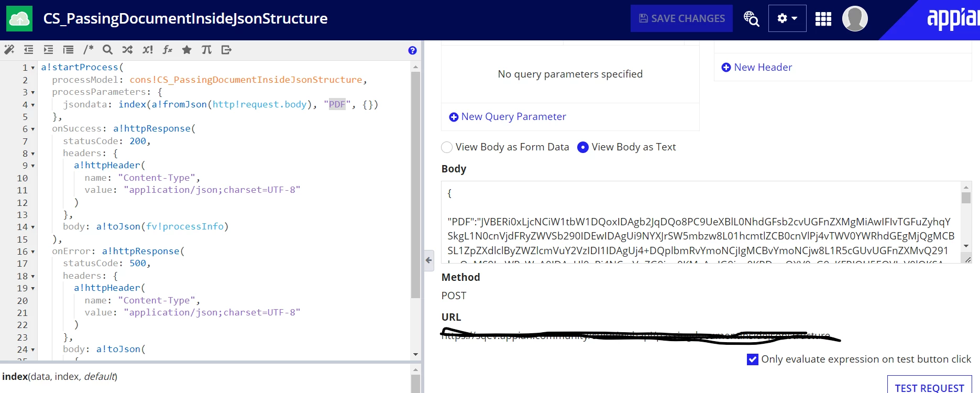980x393 pixels.
Task: Collapse code fold at line 3
Action: [33, 92]
